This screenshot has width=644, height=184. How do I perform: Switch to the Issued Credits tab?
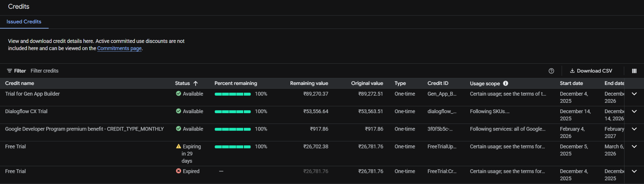(x=24, y=21)
